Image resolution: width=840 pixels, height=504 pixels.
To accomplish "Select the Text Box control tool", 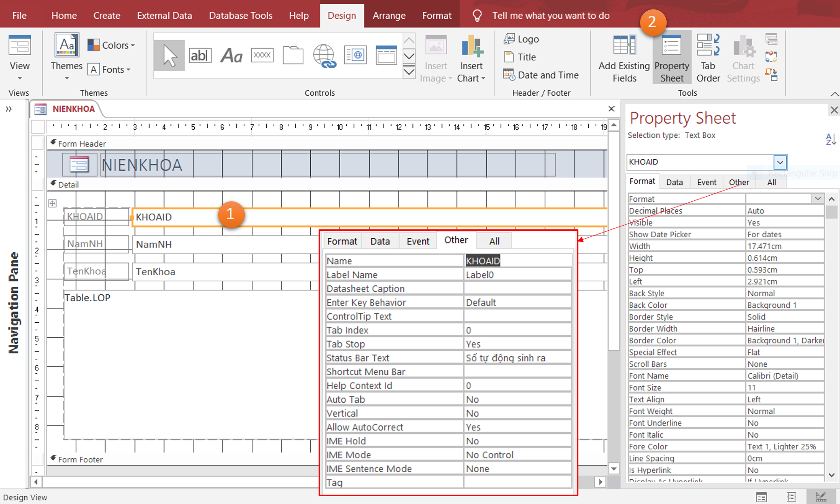I will [200, 56].
